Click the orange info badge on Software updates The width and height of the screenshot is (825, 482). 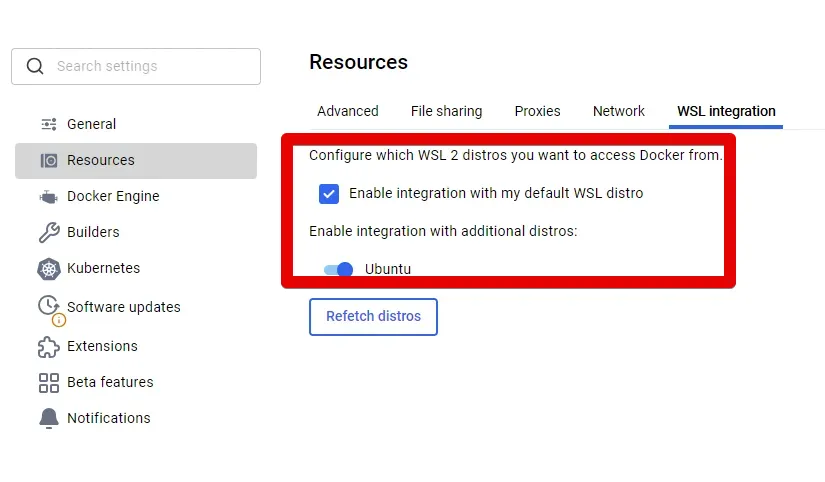tap(59, 319)
